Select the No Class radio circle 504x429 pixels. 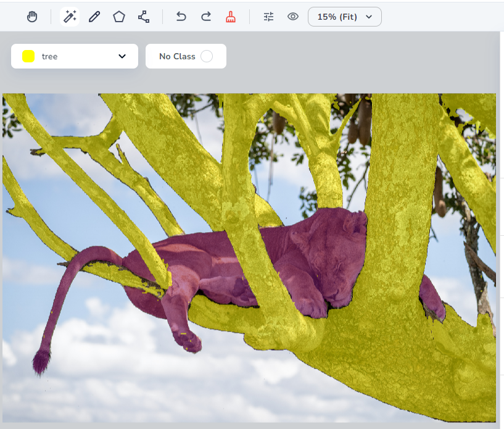click(x=207, y=56)
